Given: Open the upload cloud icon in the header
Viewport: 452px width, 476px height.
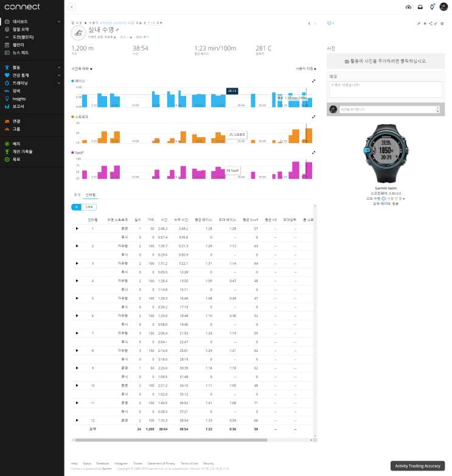Looking at the screenshot, I should click(408, 7).
